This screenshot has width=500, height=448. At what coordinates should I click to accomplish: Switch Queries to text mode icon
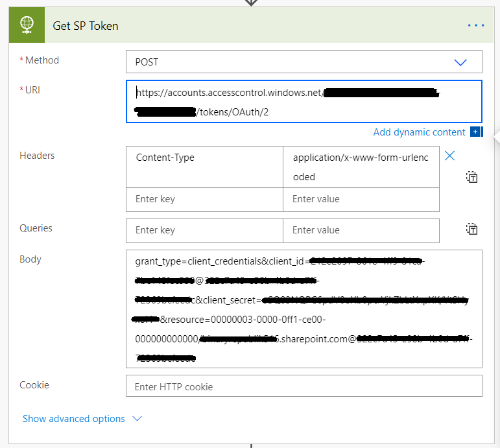[x=471, y=229]
